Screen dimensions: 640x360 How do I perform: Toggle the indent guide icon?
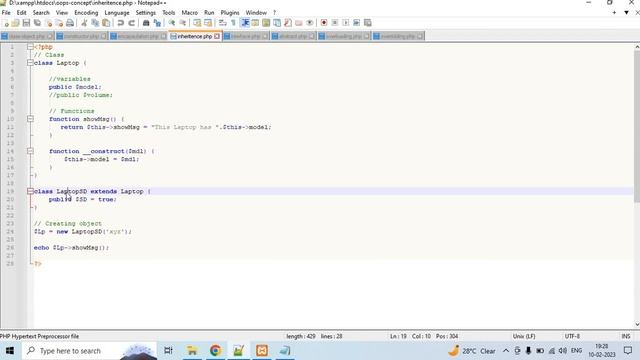[245, 23]
